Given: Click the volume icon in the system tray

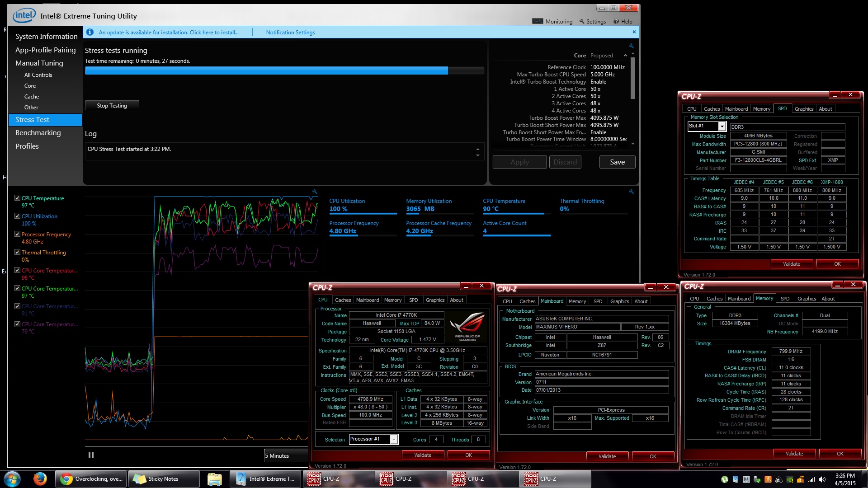Looking at the screenshot, I should (x=822, y=479).
